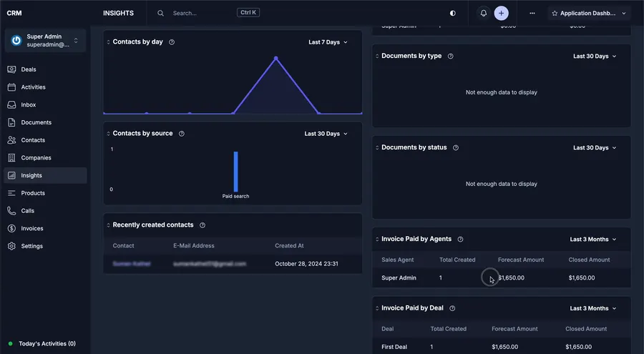Screen dimensions: 644x354
Task: Open the Products list icon
Action: tap(11, 193)
